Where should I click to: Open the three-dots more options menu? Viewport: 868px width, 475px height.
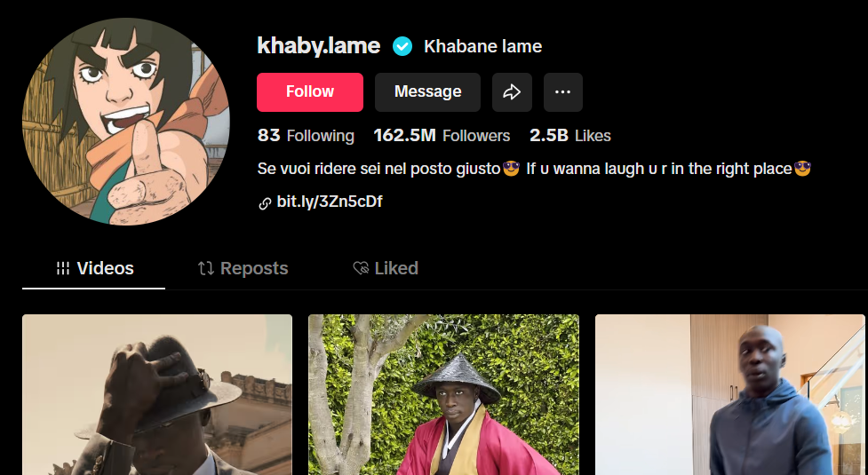tap(563, 92)
